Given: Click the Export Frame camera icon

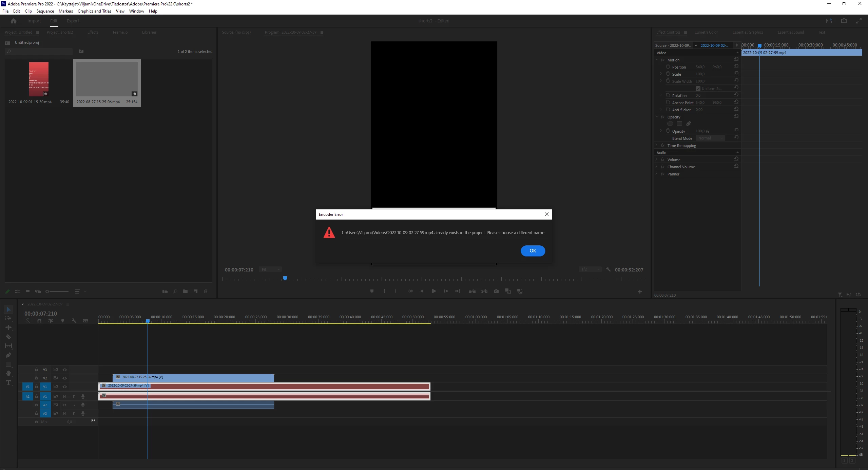Looking at the screenshot, I should pyautogui.click(x=496, y=291).
